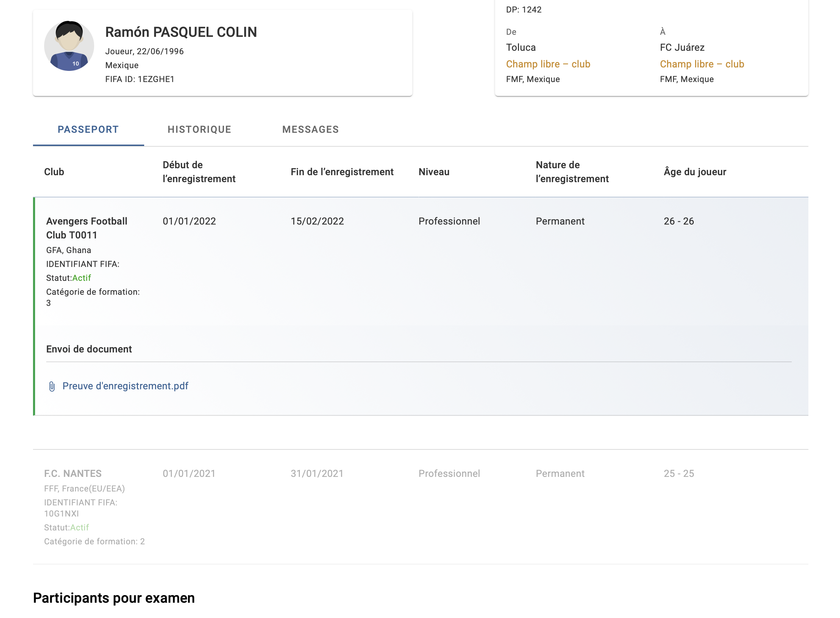Click end date '31/01/2021'
This screenshot has width=840, height=618.
(317, 473)
